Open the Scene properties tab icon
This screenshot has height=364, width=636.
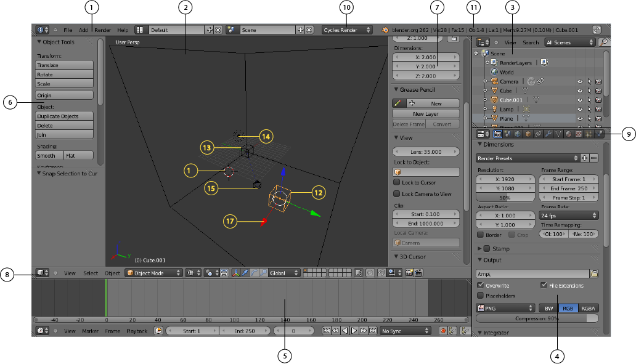[508, 134]
